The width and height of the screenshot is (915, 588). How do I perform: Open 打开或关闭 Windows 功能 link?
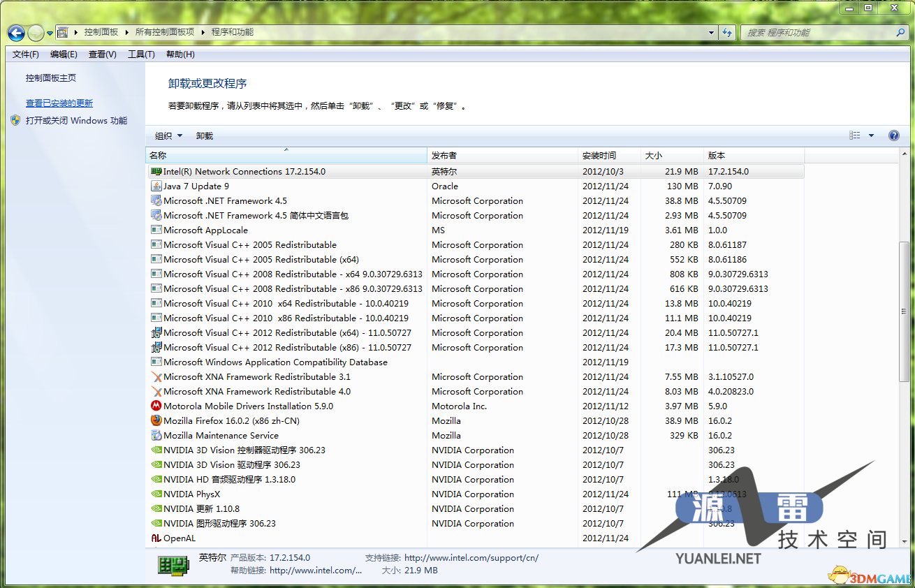(77, 121)
